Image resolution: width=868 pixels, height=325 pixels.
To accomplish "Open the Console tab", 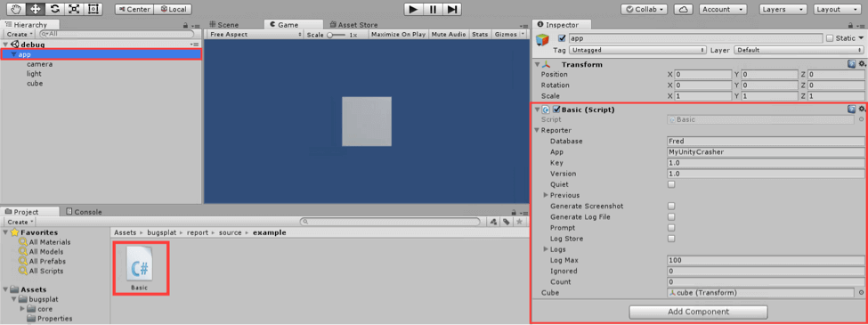I will tap(84, 212).
